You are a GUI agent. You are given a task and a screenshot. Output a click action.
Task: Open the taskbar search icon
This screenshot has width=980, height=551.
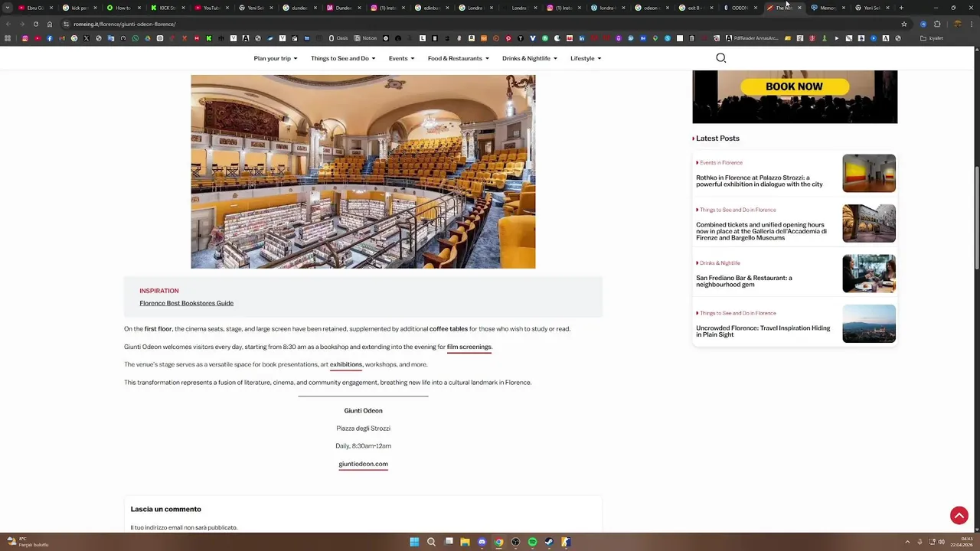tap(431, 542)
